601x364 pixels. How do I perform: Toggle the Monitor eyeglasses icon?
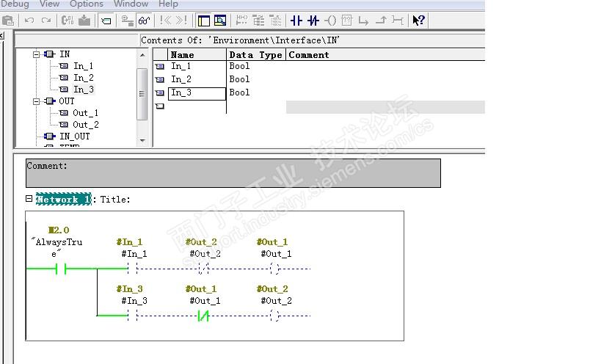pos(144,21)
